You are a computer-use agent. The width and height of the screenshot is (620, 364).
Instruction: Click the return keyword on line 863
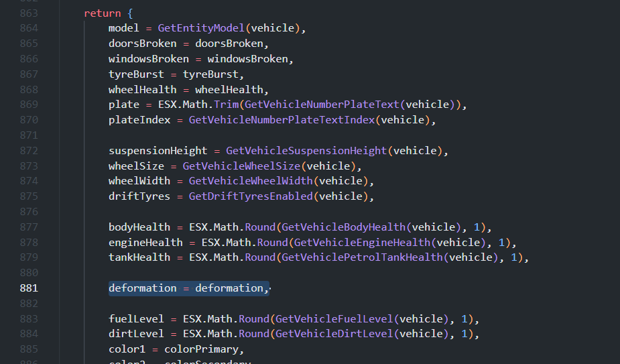[102, 13]
